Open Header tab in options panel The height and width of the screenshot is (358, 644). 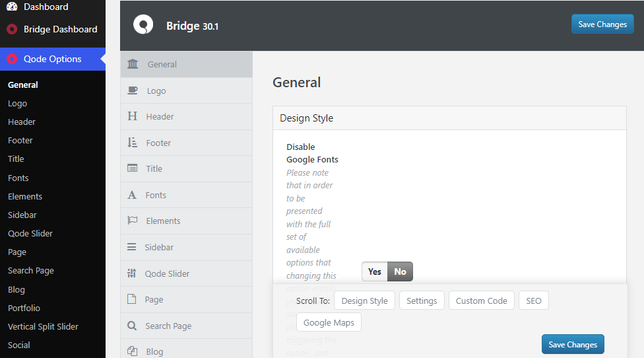[x=187, y=117]
